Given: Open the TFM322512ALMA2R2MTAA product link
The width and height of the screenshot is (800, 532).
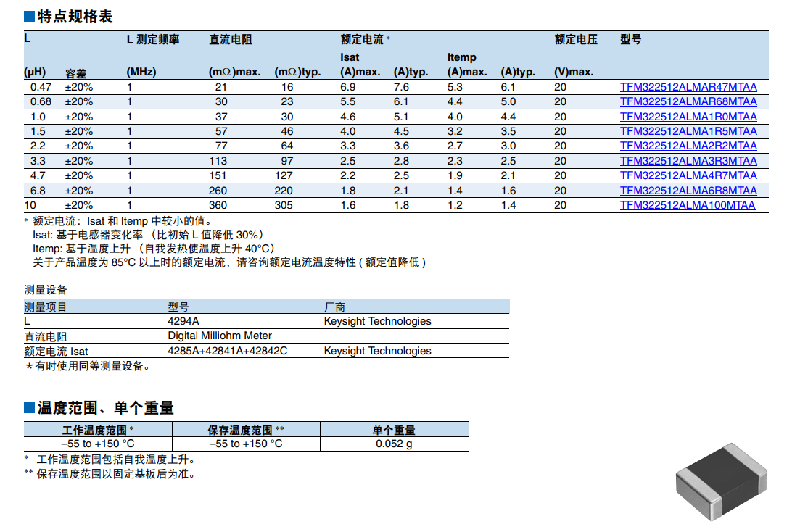Looking at the screenshot, I should [688, 146].
